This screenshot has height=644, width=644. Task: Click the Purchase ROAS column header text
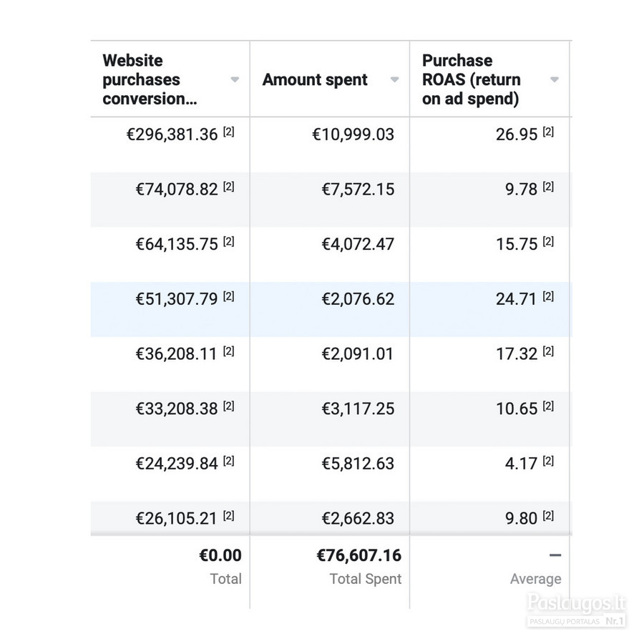tap(471, 79)
